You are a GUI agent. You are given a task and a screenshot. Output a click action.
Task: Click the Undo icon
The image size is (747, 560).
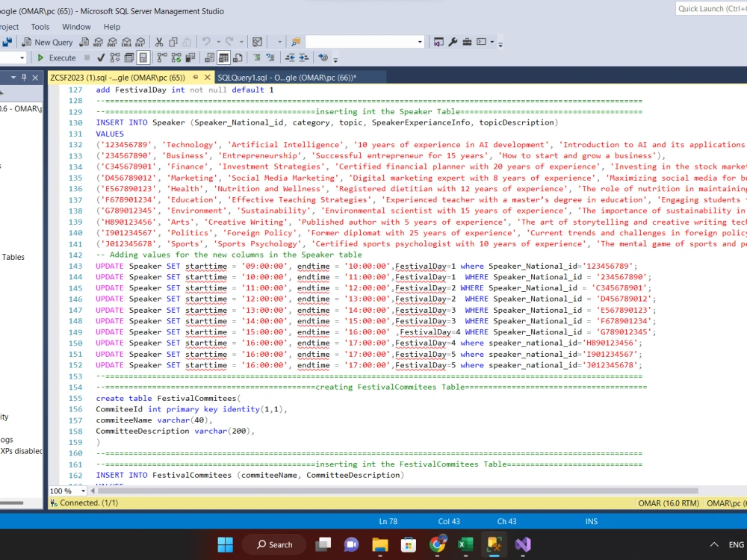click(205, 42)
